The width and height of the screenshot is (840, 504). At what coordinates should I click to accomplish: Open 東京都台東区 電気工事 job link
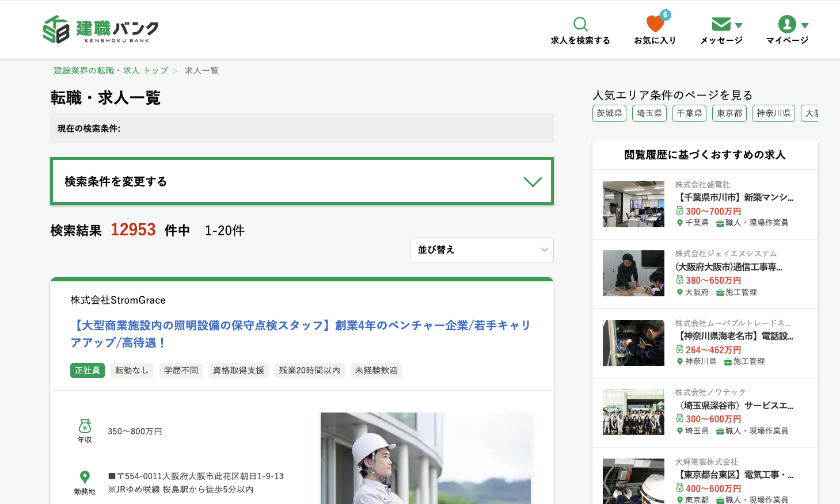[x=734, y=475]
